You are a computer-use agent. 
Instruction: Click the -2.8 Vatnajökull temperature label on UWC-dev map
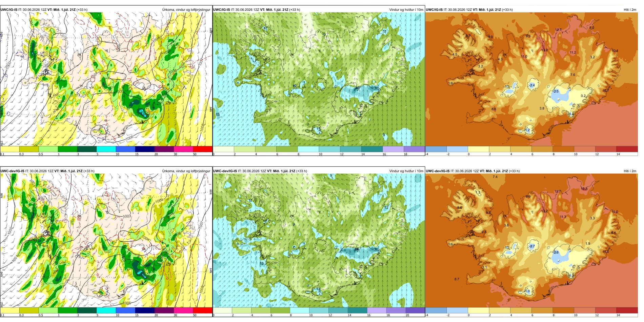tap(555, 253)
